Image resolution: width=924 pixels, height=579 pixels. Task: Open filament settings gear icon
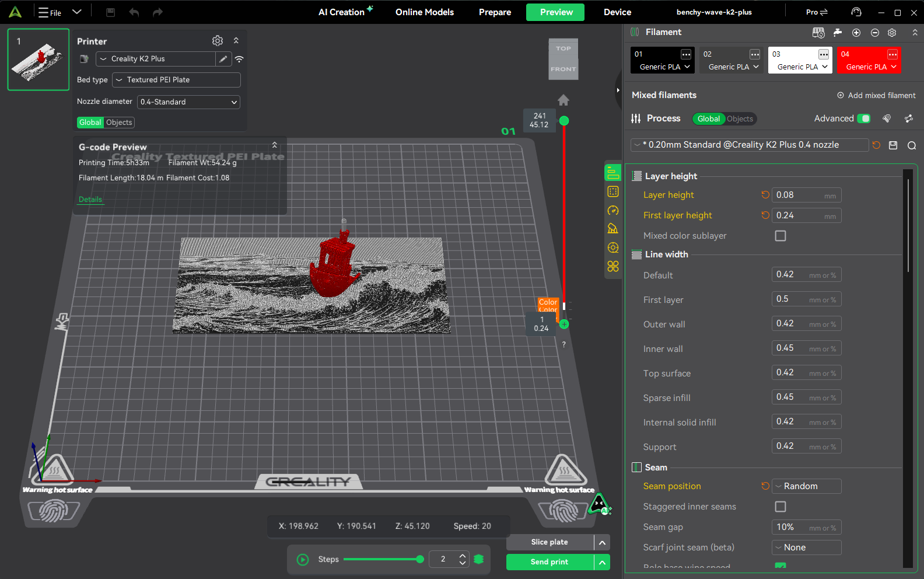click(892, 33)
